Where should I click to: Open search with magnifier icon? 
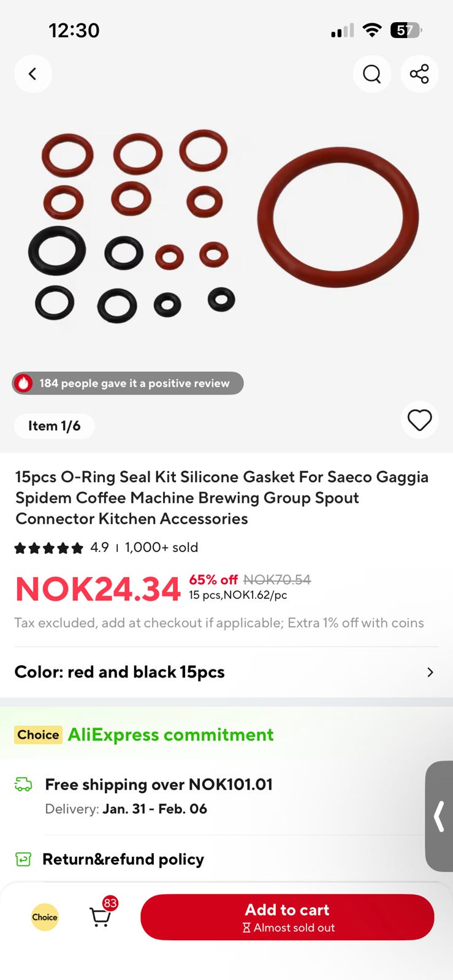(371, 74)
